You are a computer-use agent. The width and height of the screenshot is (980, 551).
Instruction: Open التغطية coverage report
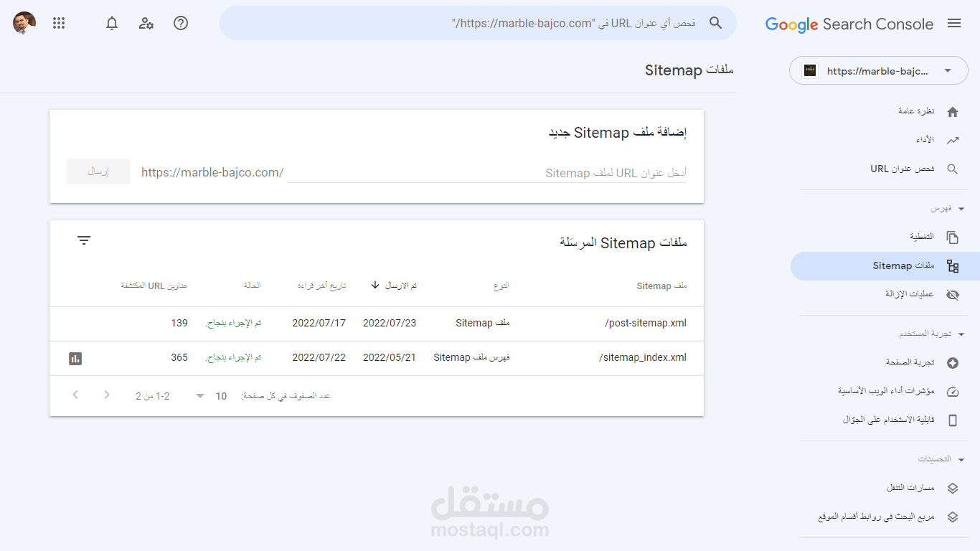922,237
